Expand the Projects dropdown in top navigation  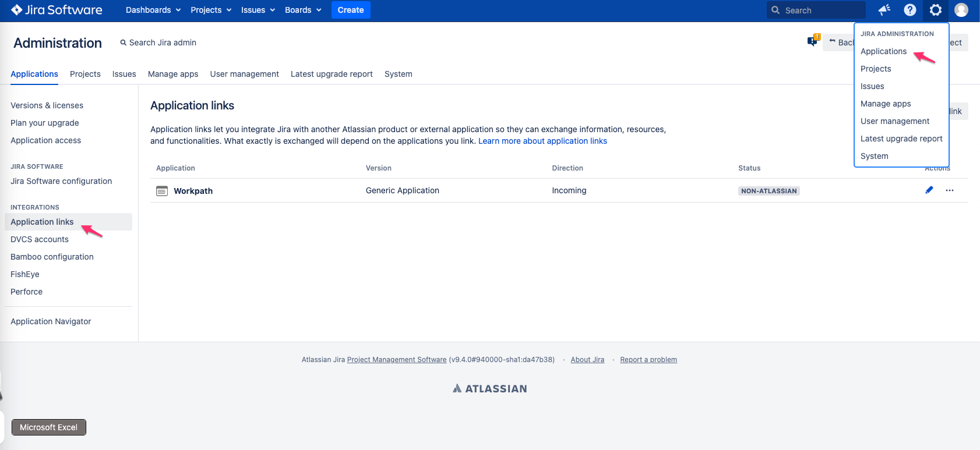(211, 10)
